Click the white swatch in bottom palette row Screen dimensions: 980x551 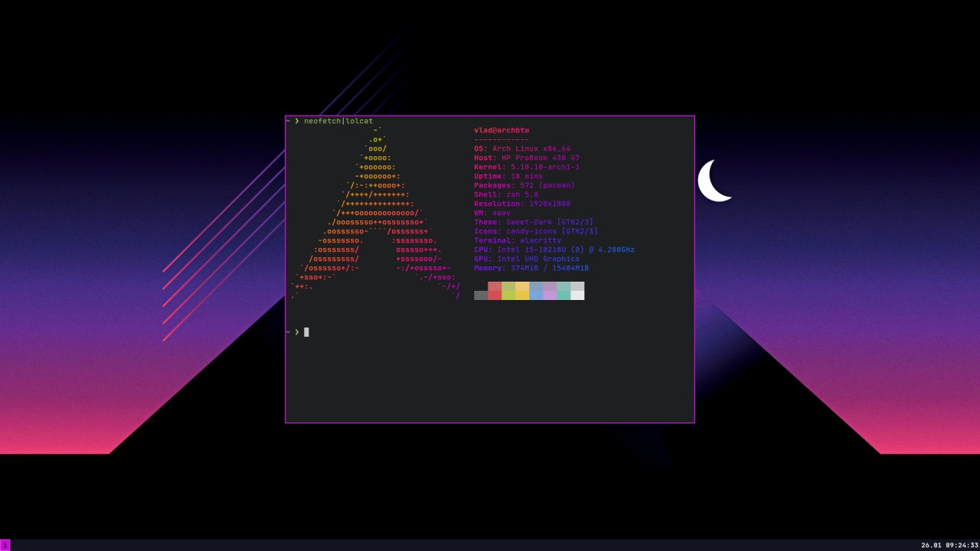tap(577, 295)
